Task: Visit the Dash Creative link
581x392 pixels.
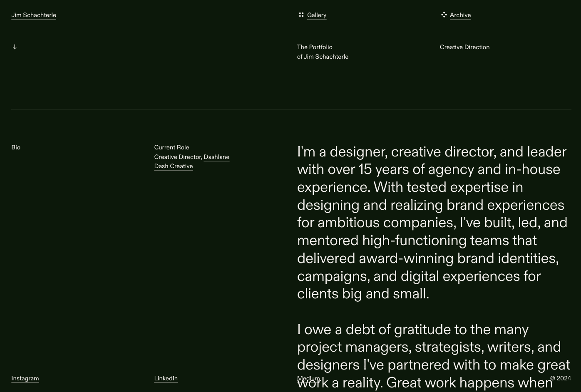Action: [174, 166]
